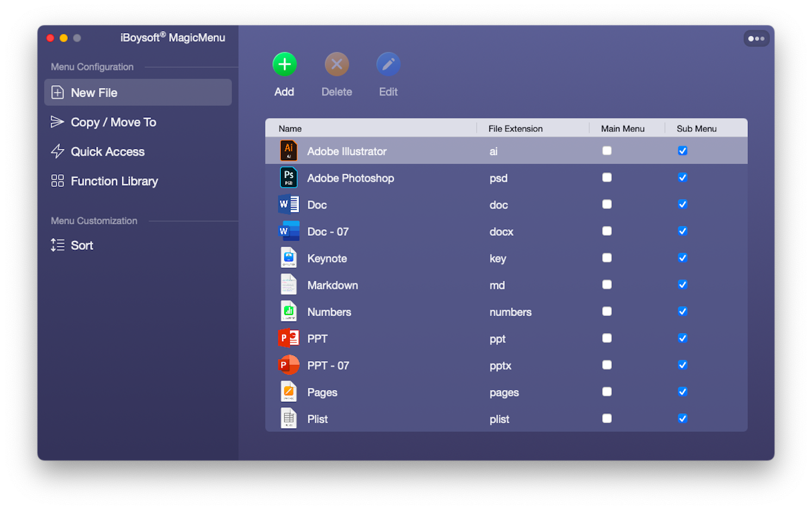Click the Adobe Photoshop icon in the list
812x510 pixels.
click(x=289, y=178)
